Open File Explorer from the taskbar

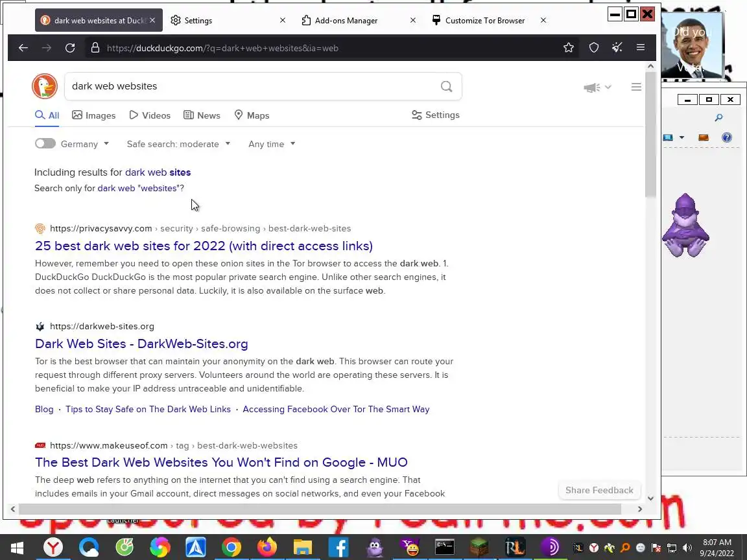(303, 548)
